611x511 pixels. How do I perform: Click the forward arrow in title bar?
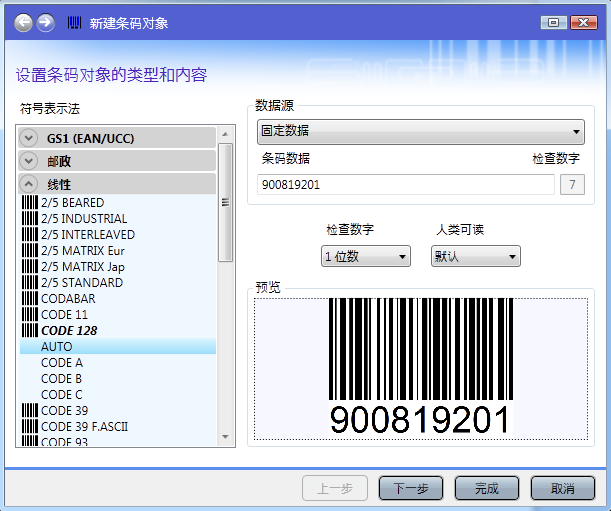pos(46,23)
